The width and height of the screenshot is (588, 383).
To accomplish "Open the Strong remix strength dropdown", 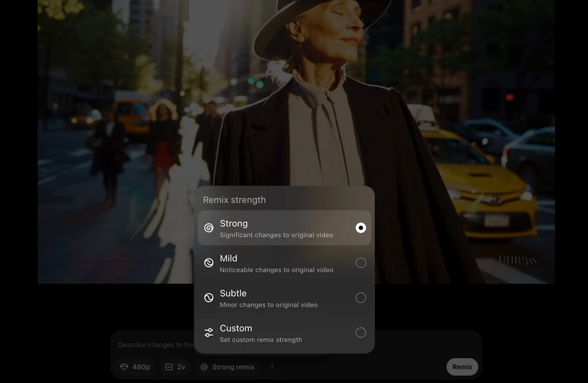I will tap(233, 367).
